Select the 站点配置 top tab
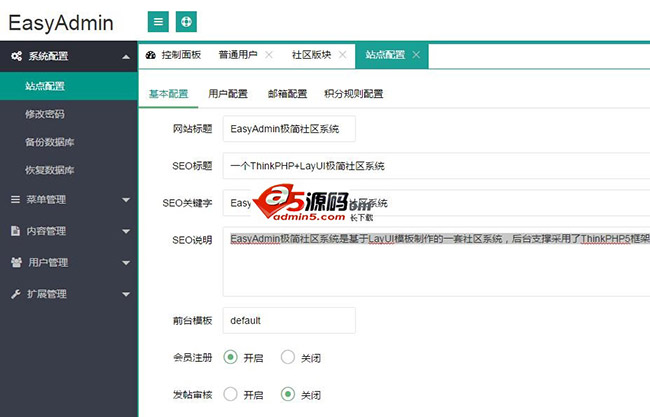The width and height of the screenshot is (650, 417). (385, 55)
